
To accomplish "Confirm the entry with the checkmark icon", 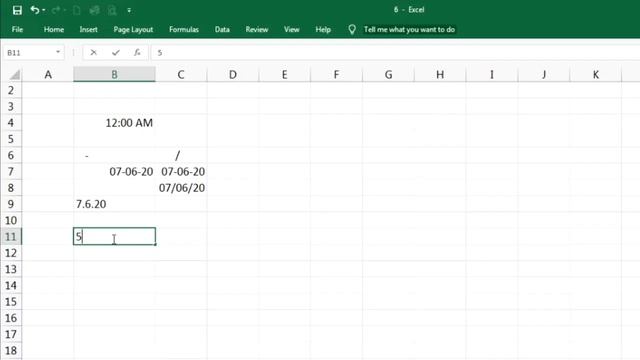I will point(116,52).
